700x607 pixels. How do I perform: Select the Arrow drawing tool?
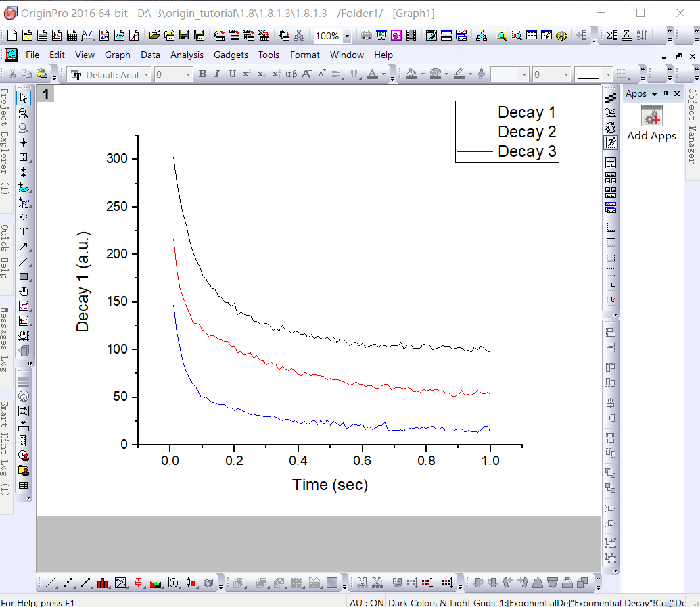pyautogui.click(x=24, y=247)
